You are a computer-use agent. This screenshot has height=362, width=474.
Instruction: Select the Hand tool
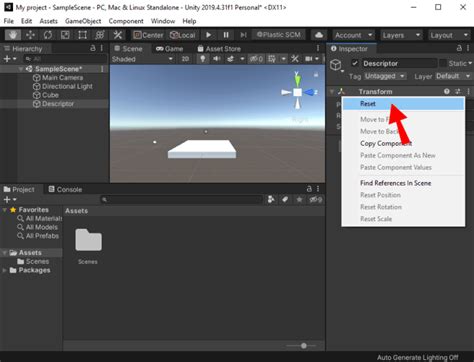(13, 35)
